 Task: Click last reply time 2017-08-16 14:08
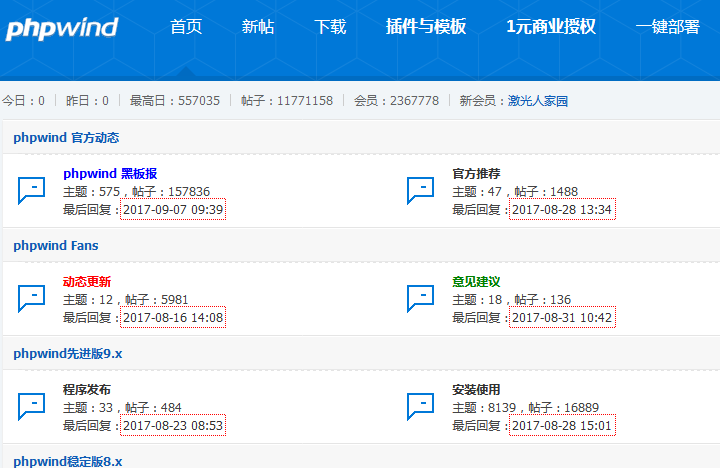click(x=173, y=317)
